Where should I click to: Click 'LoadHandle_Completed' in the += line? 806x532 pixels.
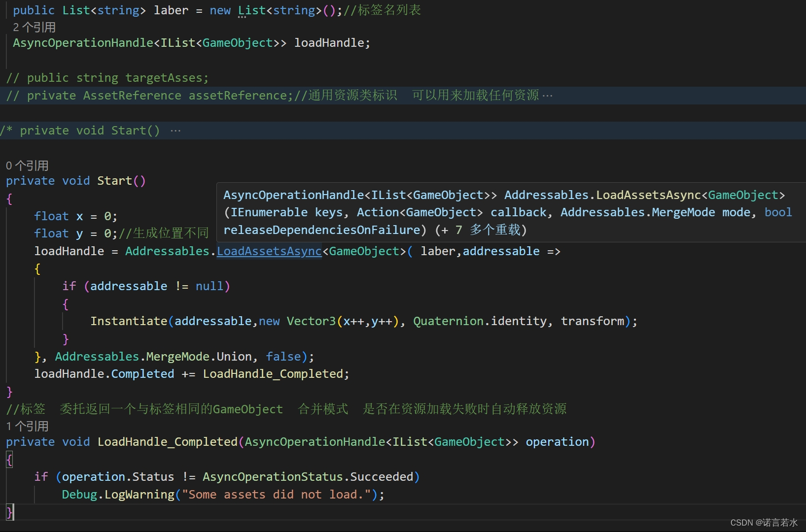pyautogui.click(x=273, y=374)
